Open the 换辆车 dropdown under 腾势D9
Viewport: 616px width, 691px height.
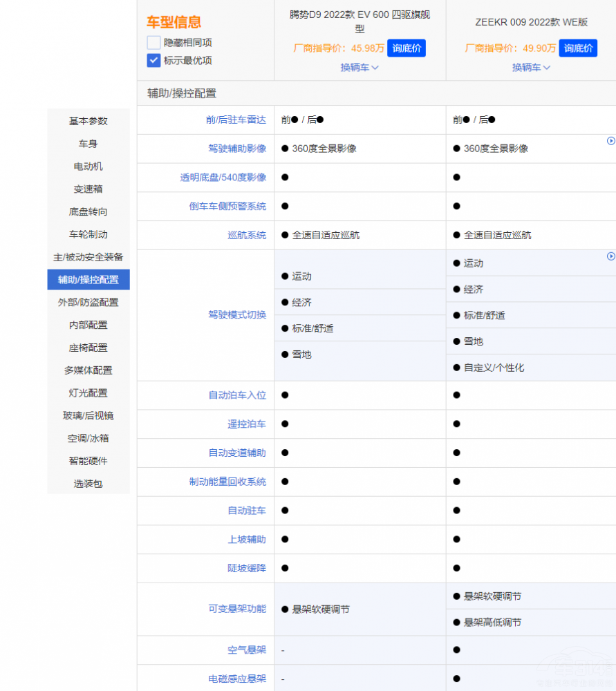pos(360,67)
